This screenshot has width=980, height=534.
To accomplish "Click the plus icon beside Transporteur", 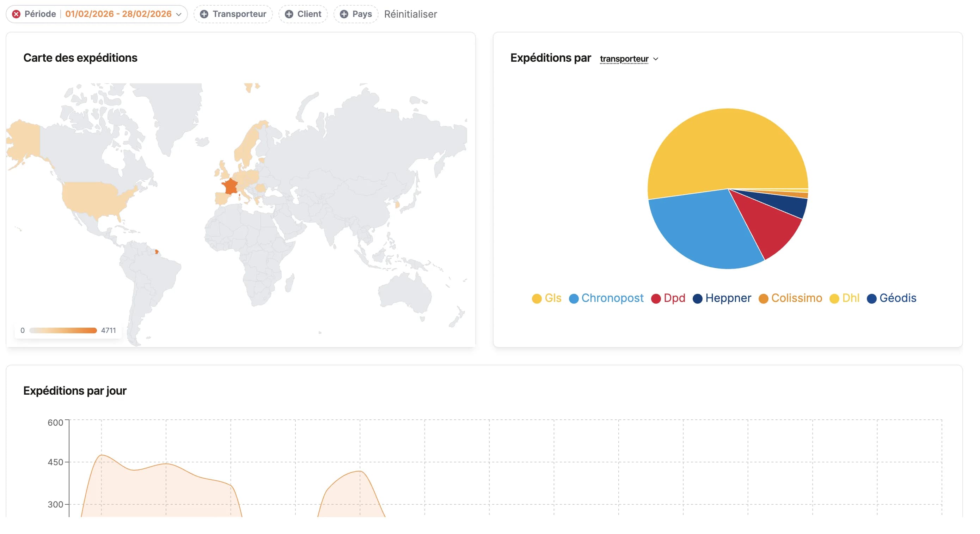I will point(204,14).
